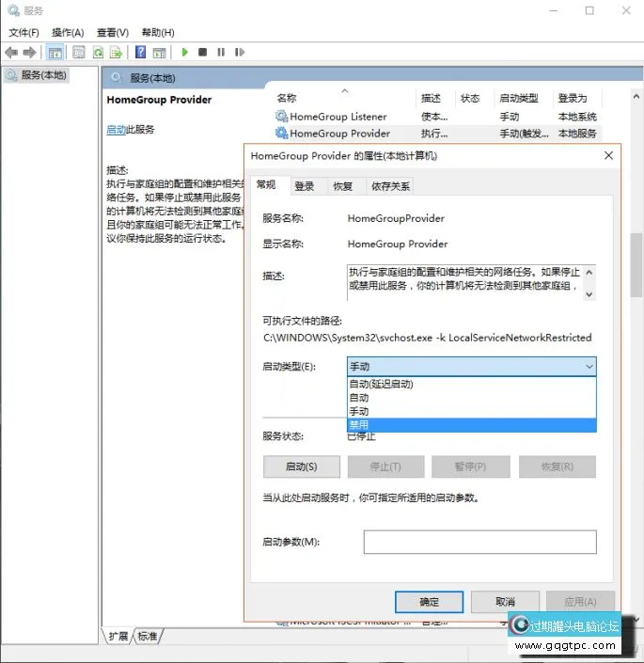Switch to the 扩展 view tab
Viewport: 644px width, 663px height.
click(118, 636)
